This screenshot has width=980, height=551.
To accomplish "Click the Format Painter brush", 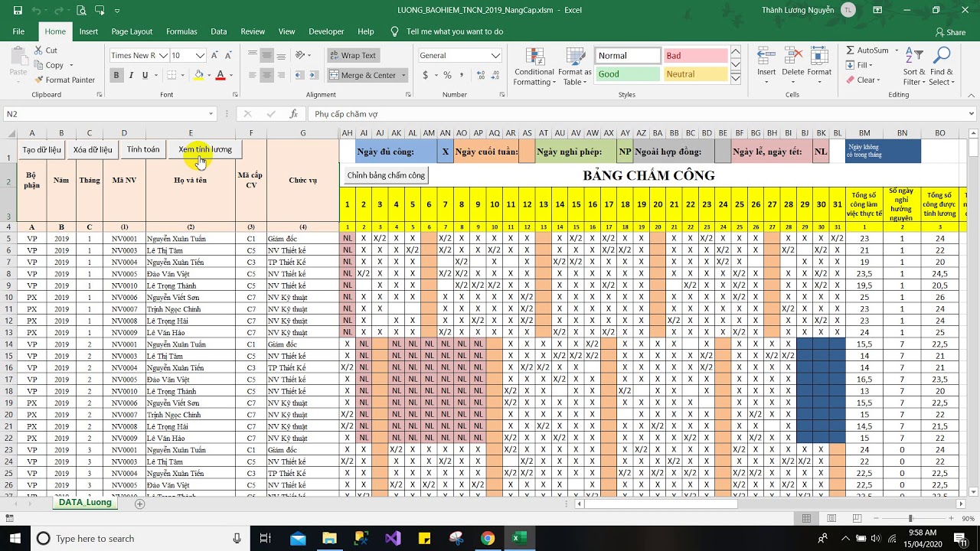I will (x=38, y=80).
